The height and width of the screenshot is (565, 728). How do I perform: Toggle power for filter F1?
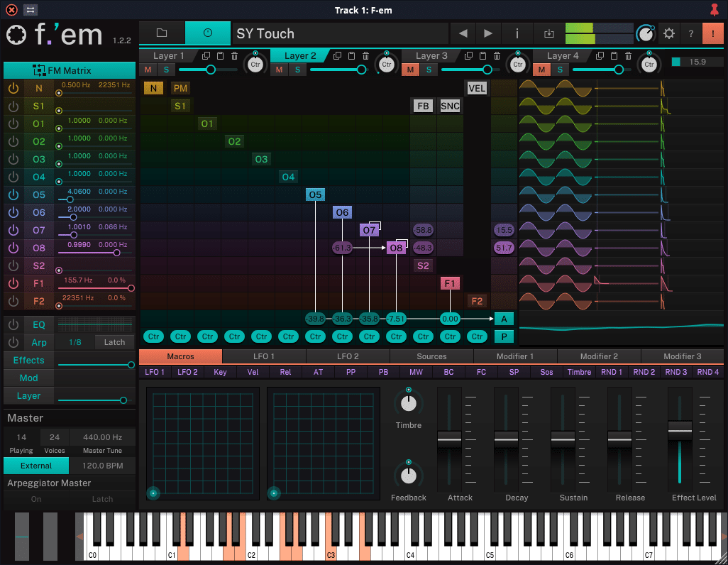(x=13, y=283)
